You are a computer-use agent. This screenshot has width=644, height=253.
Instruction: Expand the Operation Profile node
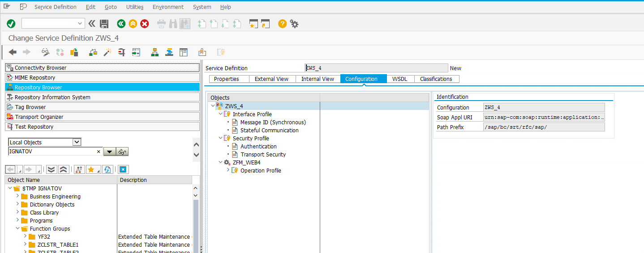(228, 170)
